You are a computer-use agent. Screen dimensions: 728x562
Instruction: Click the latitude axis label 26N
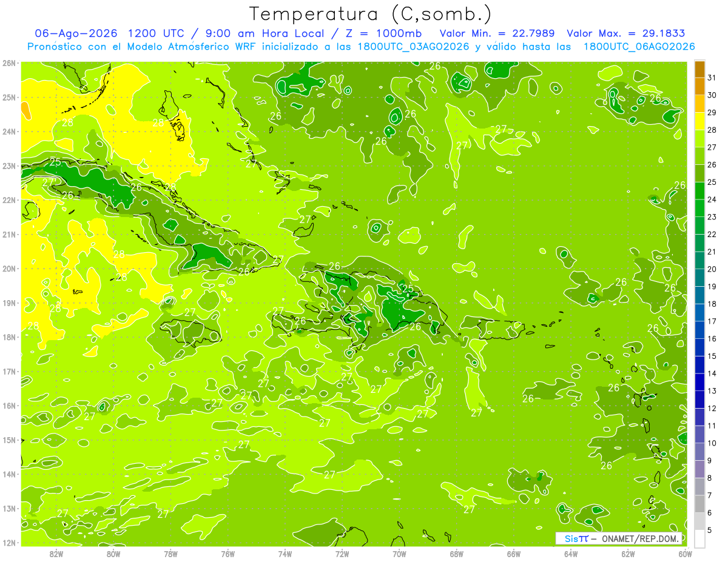9,63
